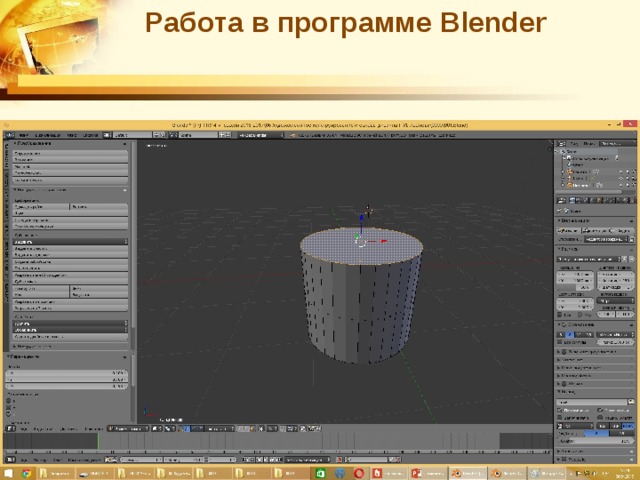Click the scene browse icon in header
Screen dimensions: 640x480
173,135
